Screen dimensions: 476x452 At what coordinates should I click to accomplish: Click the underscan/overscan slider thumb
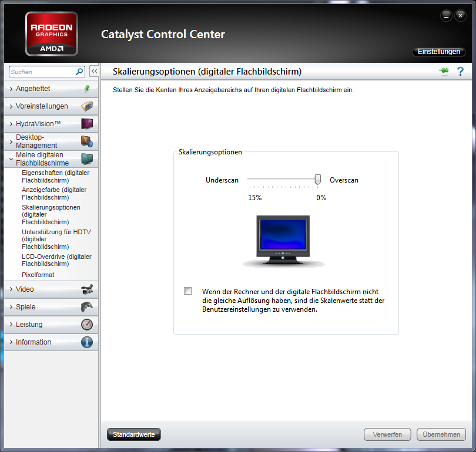317,180
